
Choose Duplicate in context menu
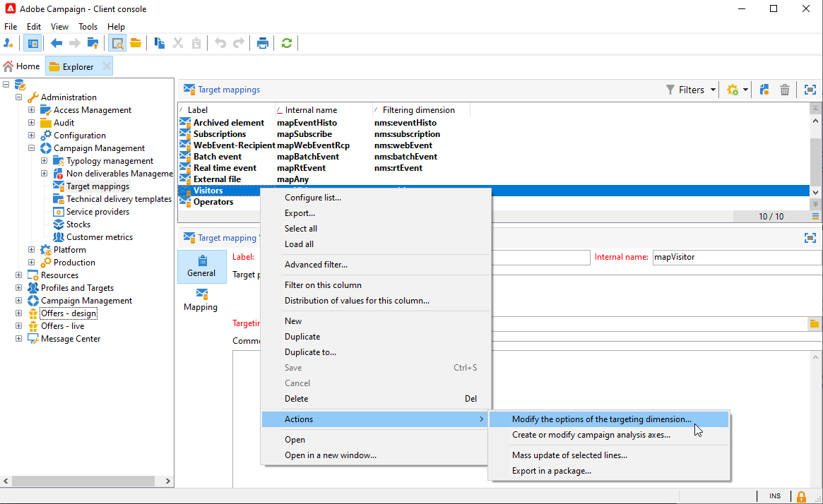pos(376,337)
